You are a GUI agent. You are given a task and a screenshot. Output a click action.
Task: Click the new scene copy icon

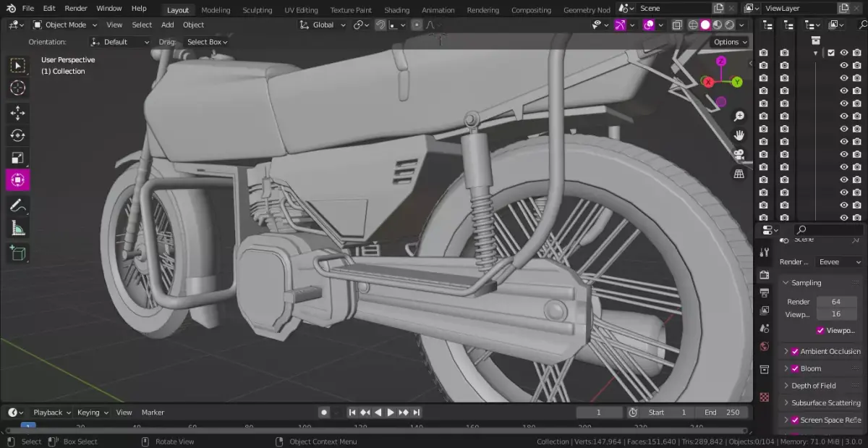tap(718, 8)
